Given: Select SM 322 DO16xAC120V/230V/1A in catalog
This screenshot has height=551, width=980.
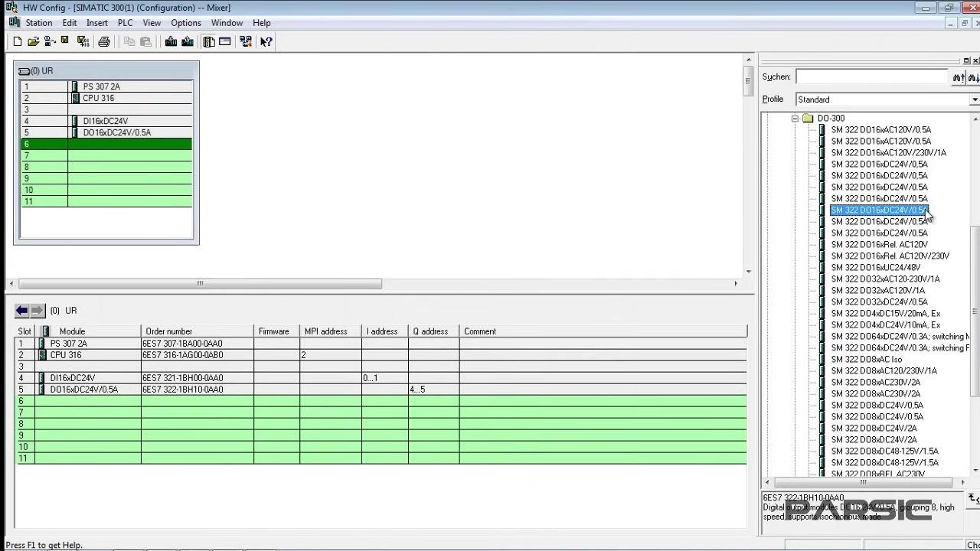Looking at the screenshot, I should [889, 153].
